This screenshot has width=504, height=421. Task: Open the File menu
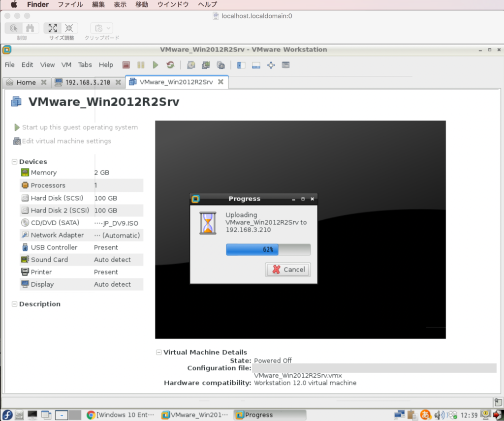10,65
